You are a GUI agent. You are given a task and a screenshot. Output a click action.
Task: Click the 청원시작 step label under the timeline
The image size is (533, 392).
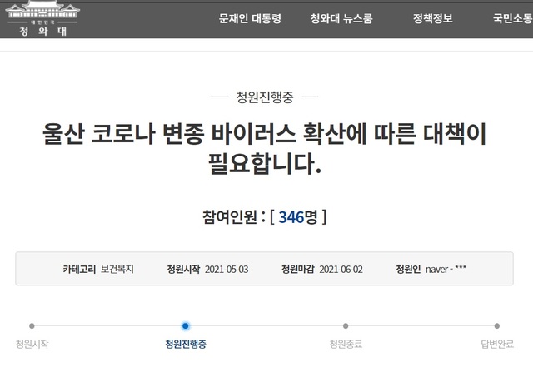click(x=32, y=344)
